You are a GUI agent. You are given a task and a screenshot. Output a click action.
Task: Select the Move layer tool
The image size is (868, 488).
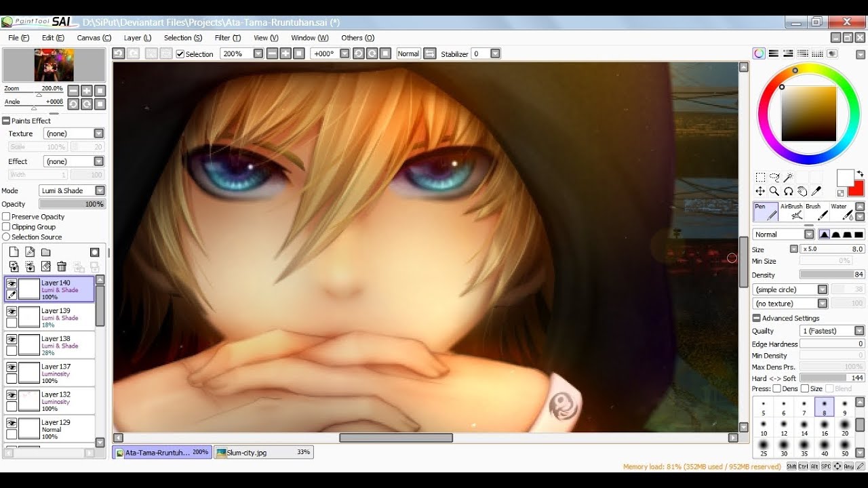tap(760, 192)
